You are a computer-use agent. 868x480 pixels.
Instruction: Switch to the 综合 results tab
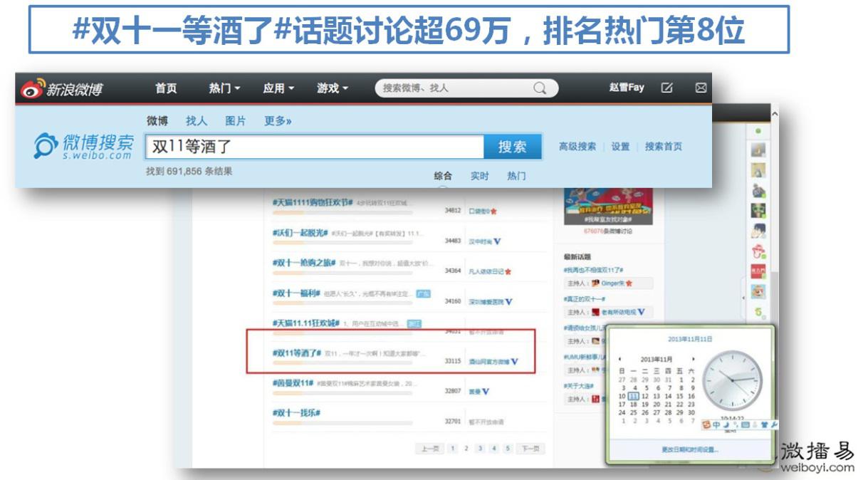(443, 176)
